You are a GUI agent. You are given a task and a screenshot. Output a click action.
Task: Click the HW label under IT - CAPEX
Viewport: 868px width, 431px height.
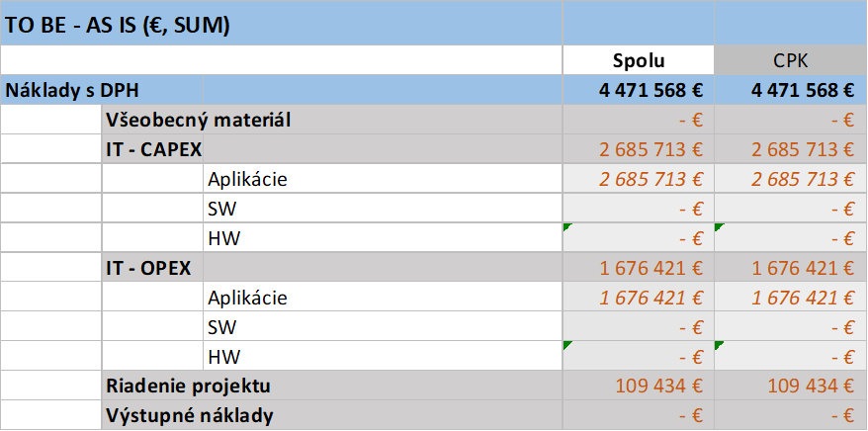224,238
